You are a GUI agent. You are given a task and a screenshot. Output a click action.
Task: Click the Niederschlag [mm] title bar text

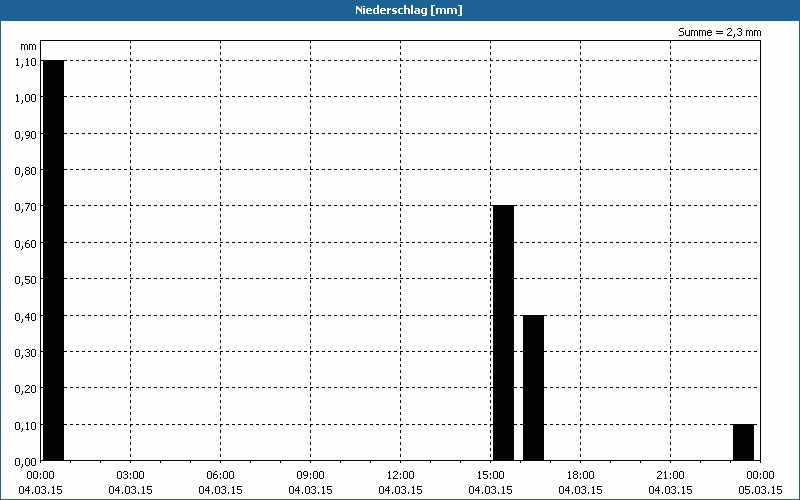click(x=409, y=10)
